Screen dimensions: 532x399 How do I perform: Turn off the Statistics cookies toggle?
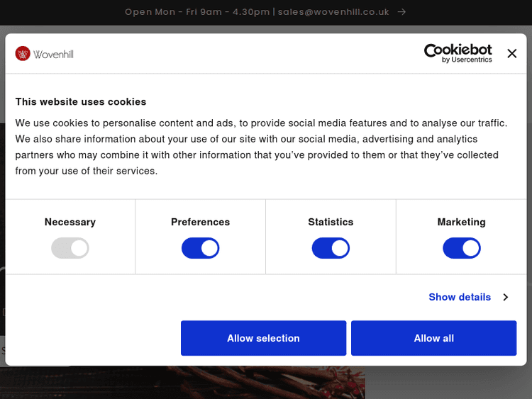click(331, 248)
